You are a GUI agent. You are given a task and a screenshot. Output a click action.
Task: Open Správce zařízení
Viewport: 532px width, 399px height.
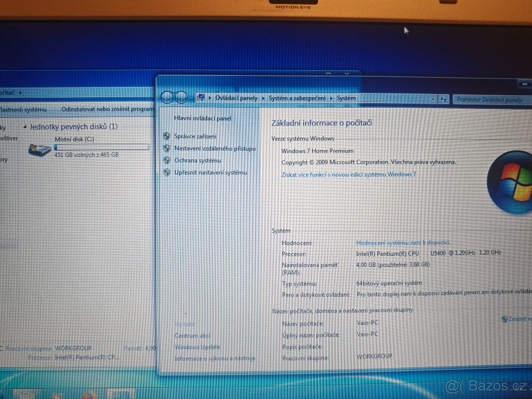[195, 137]
